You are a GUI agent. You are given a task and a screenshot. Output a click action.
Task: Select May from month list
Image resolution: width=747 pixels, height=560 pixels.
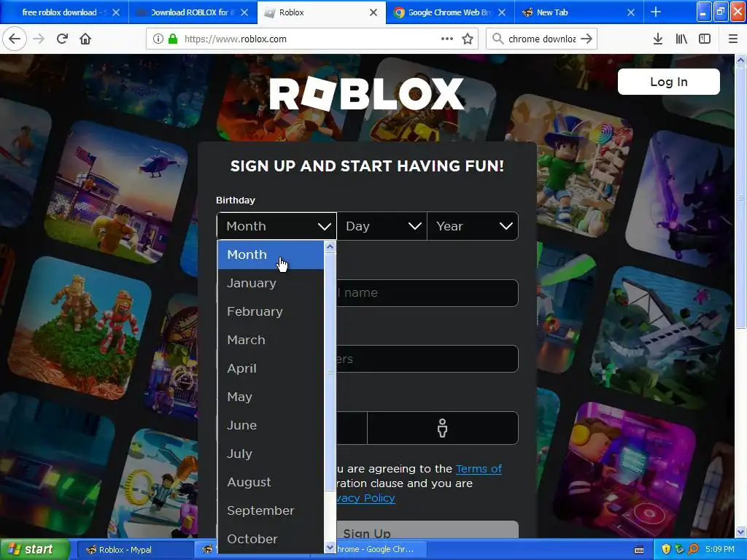[271, 397]
